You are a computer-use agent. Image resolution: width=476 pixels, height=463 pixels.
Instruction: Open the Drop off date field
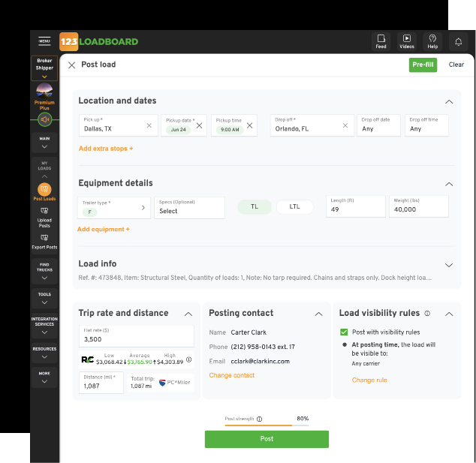(x=378, y=125)
